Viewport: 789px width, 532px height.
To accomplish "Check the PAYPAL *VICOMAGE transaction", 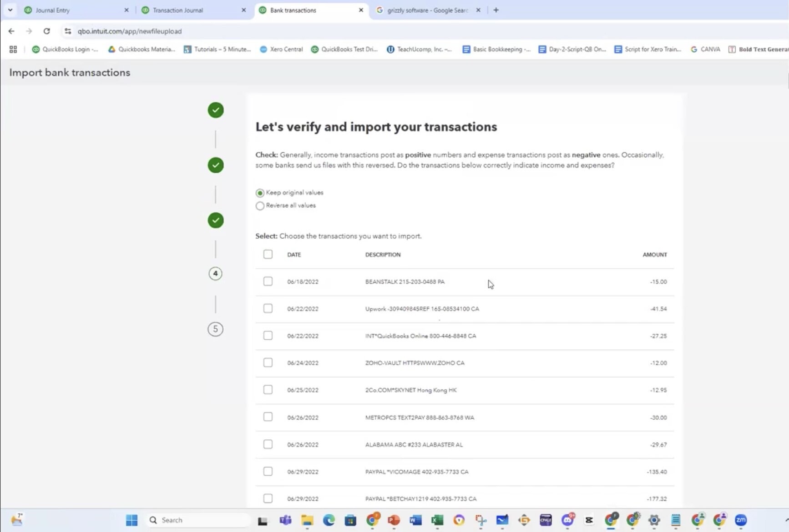I will tap(268, 472).
